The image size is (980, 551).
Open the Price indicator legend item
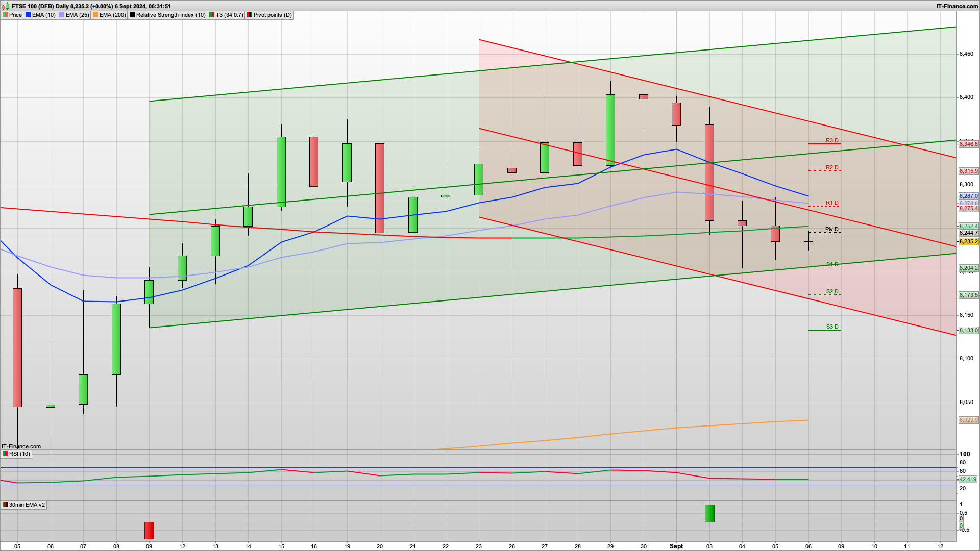coord(12,15)
